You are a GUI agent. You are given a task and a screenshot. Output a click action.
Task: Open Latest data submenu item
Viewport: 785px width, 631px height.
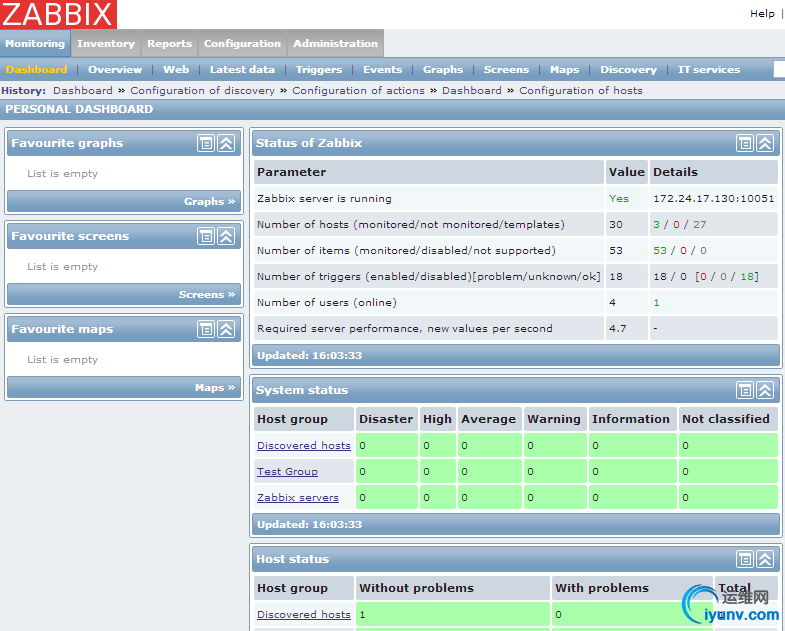(x=242, y=70)
